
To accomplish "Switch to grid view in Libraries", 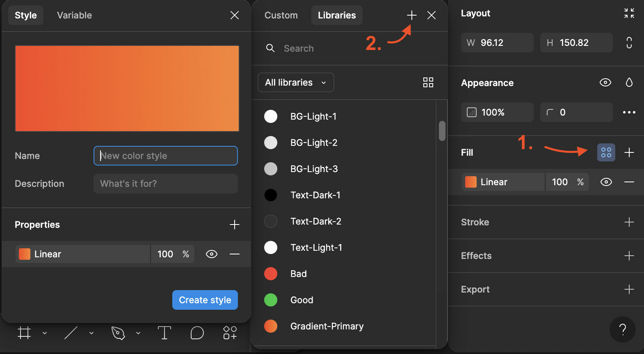I will 428,82.
